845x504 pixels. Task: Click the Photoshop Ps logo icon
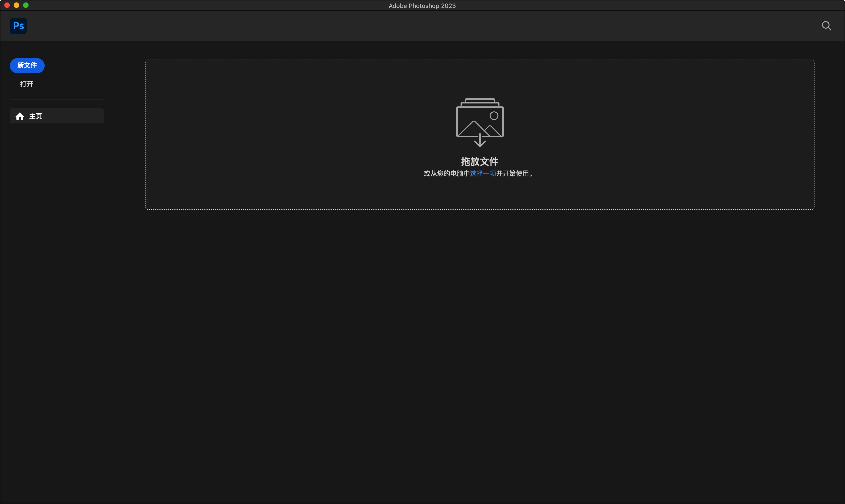pyautogui.click(x=18, y=26)
